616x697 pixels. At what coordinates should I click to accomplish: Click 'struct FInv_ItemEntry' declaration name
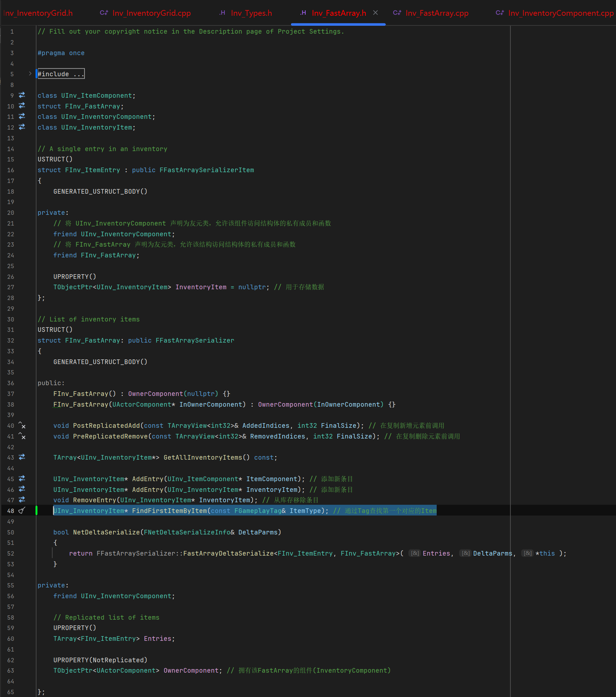[93, 170]
